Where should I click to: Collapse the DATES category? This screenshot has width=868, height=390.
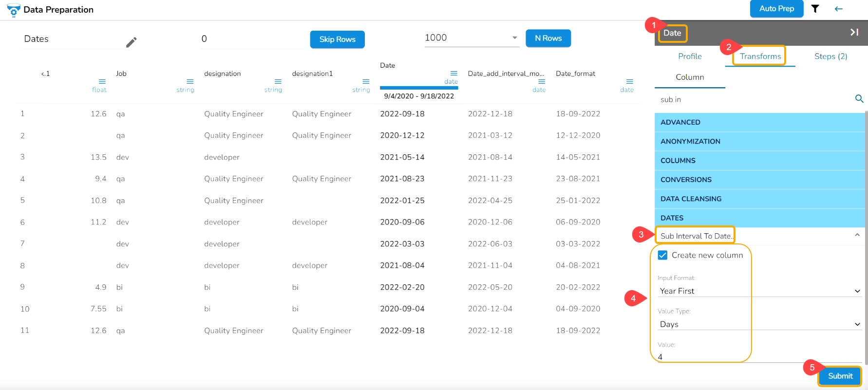(x=759, y=218)
